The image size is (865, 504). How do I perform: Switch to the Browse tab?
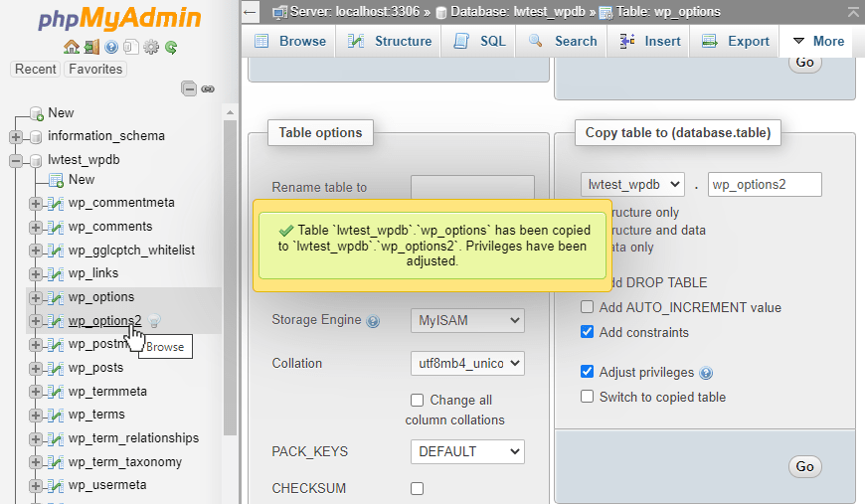tap(290, 41)
